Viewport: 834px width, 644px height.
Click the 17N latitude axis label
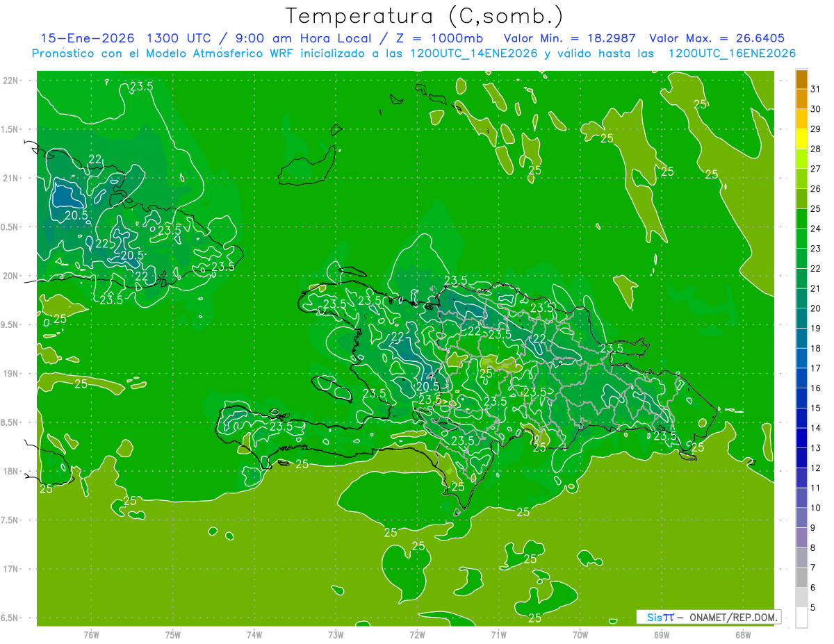10,569
